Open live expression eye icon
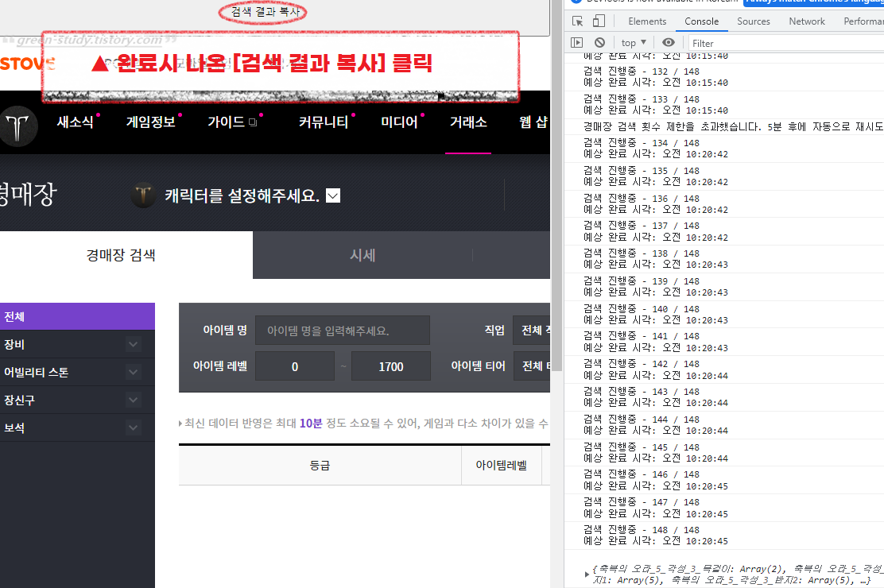The image size is (884, 588). [x=668, y=43]
